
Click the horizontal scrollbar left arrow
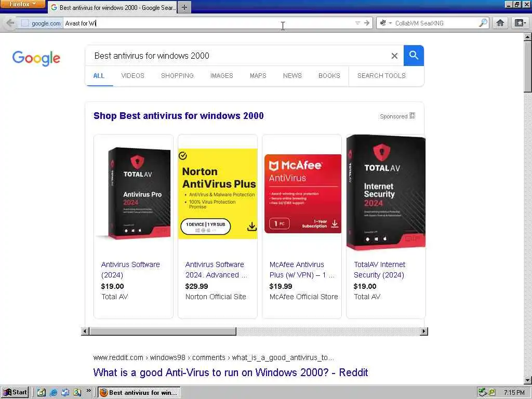[x=85, y=331]
